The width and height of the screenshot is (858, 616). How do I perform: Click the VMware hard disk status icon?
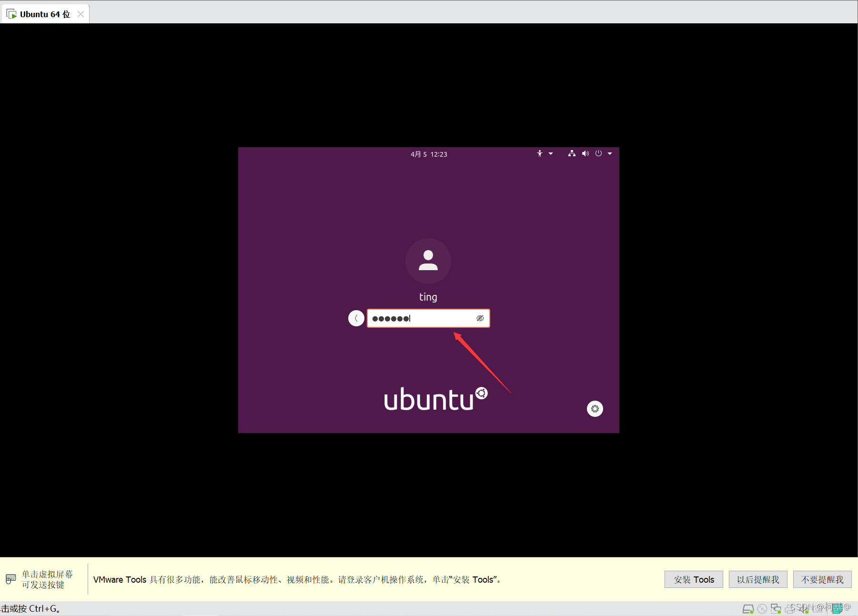pos(748,608)
